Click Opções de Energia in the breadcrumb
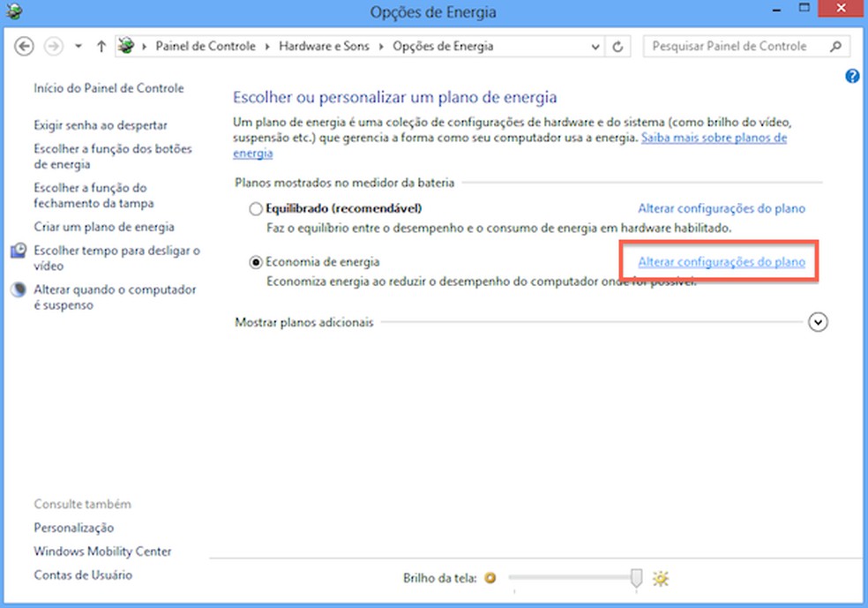The image size is (868, 608). point(443,46)
